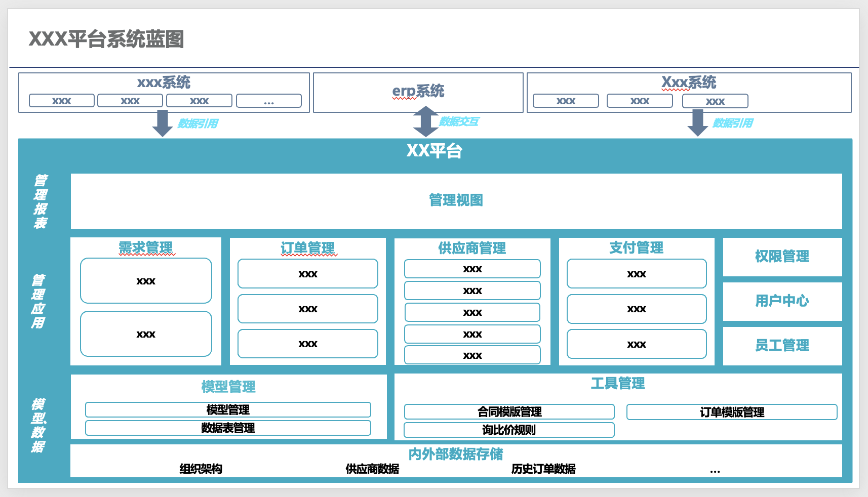Image resolution: width=868 pixels, height=497 pixels.
Task: Open 数据表管理 under 模型管理
Action: [229, 428]
